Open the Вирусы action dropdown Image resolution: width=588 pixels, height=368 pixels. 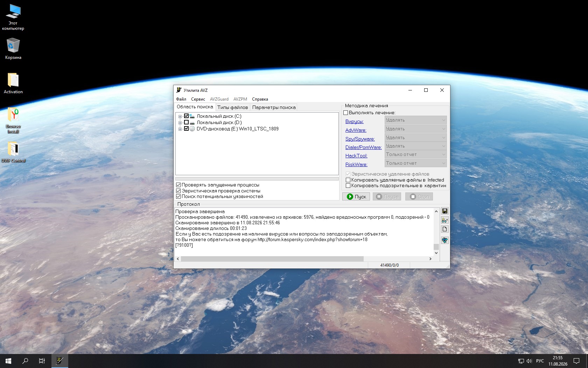[x=415, y=120]
